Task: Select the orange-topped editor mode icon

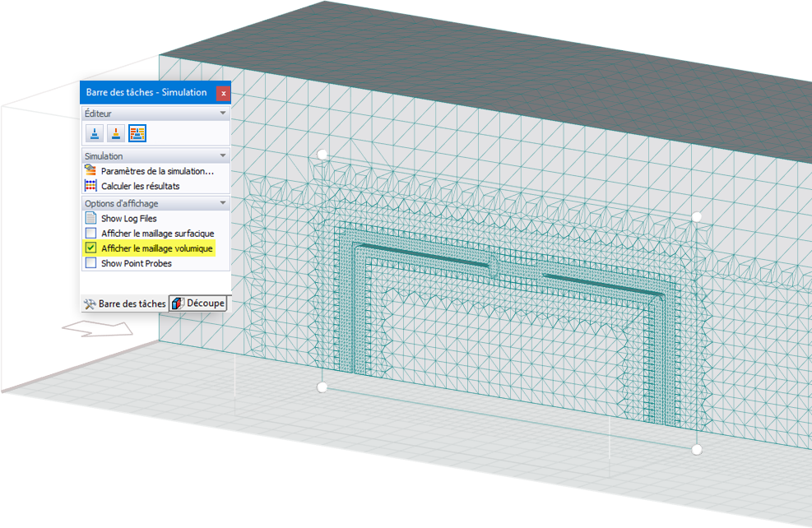Action: pyautogui.click(x=116, y=133)
